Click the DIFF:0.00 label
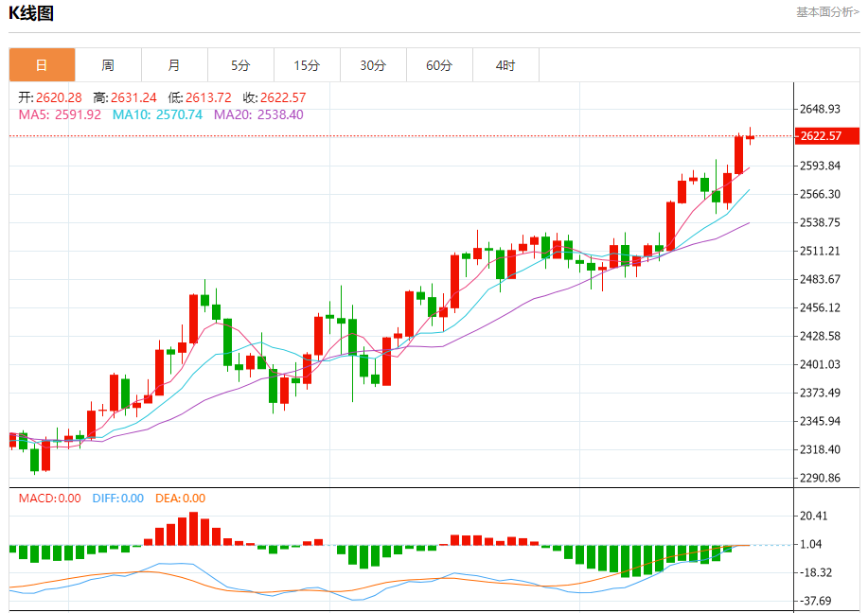868x613 pixels. tap(118, 499)
